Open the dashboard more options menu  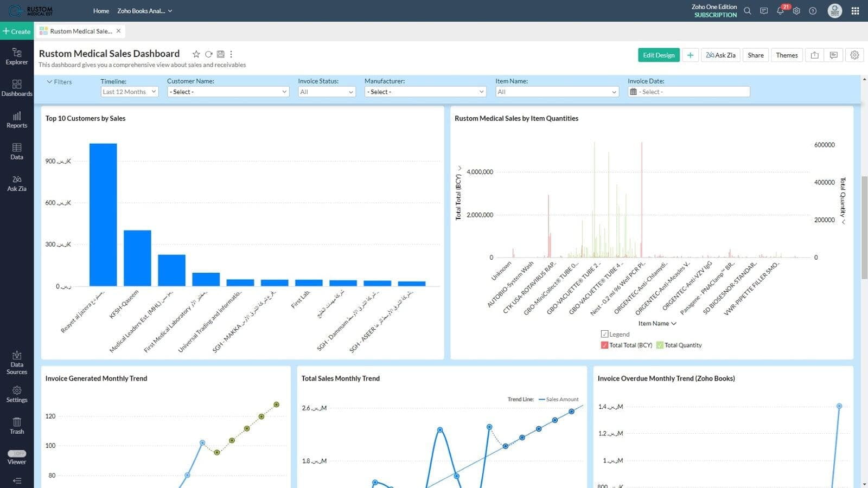pos(231,54)
